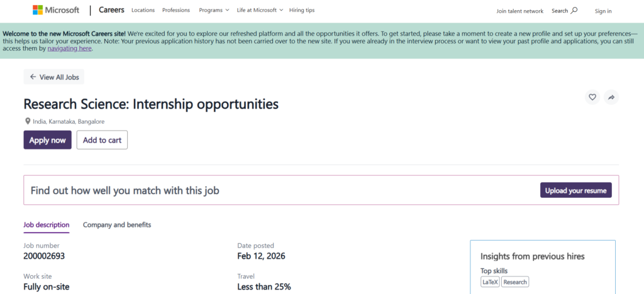Click the Add to cart button
Screen dimensions: 644x294
tap(102, 140)
